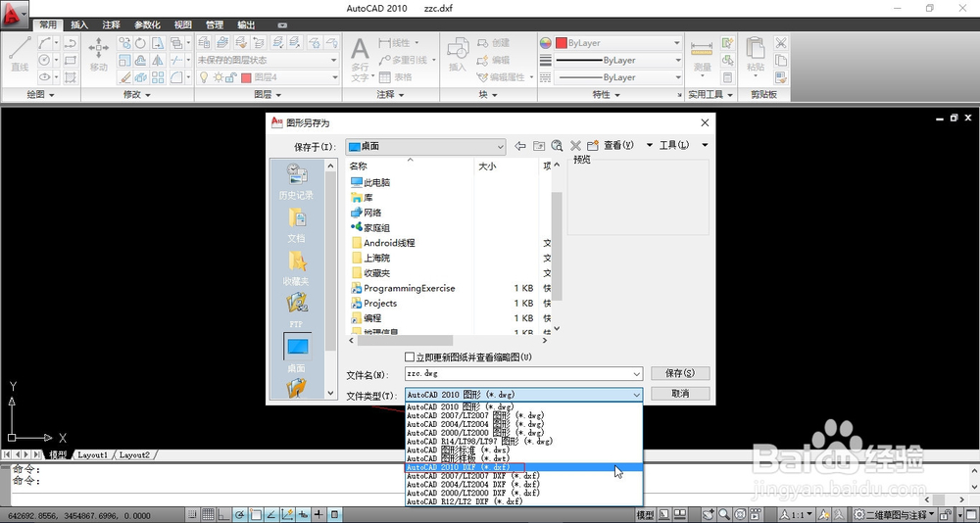Click the 取消 button

680,394
